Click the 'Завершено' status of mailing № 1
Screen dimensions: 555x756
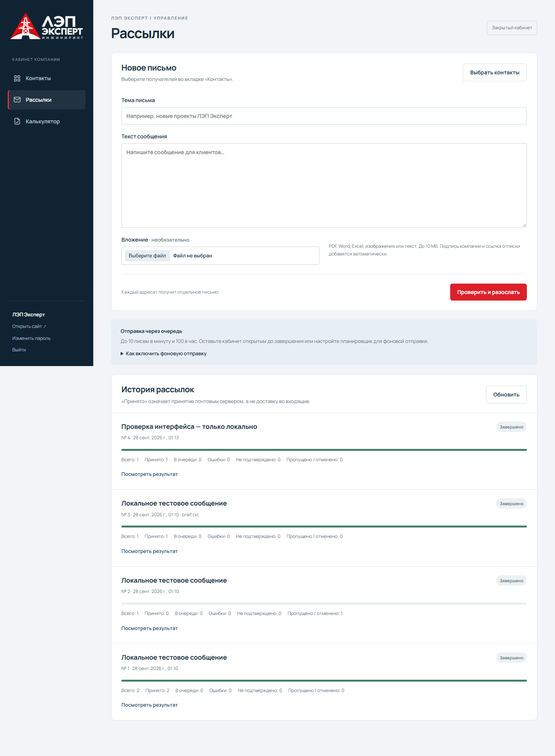pyautogui.click(x=511, y=658)
